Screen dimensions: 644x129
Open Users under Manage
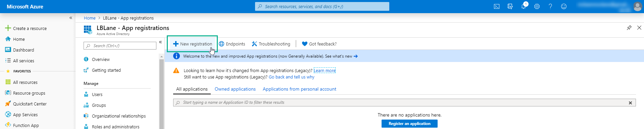pos(97,94)
